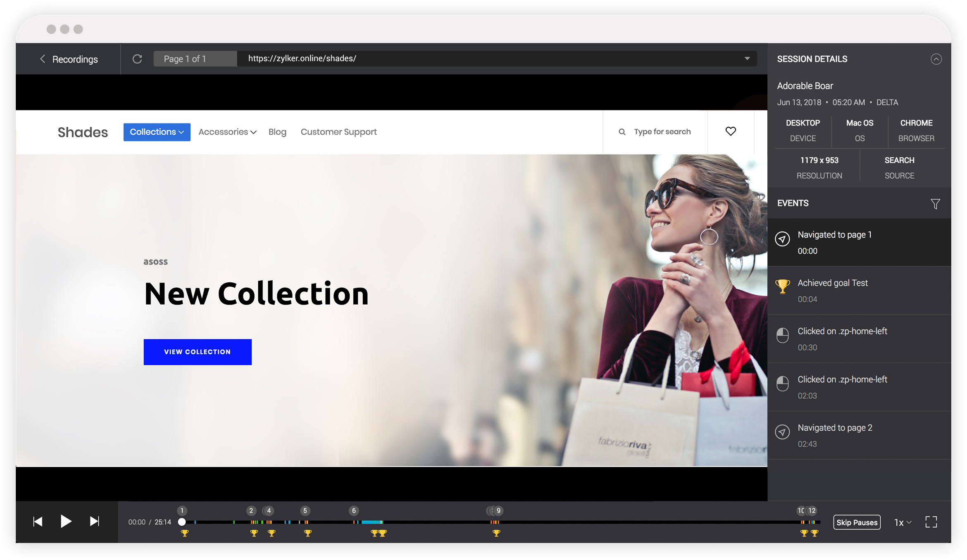Viewport: 967px width, 560px height.
Task: Open the 1x playback speed dropdown
Action: point(903,522)
